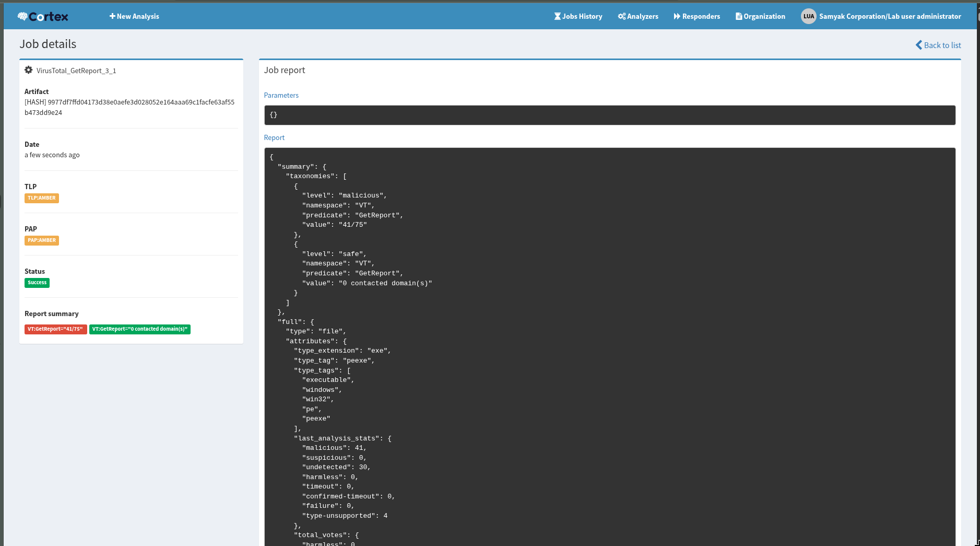This screenshot has height=546, width=980.
Task: Go to Responders section
Action: pyautogui.click(x=696, y=16)
